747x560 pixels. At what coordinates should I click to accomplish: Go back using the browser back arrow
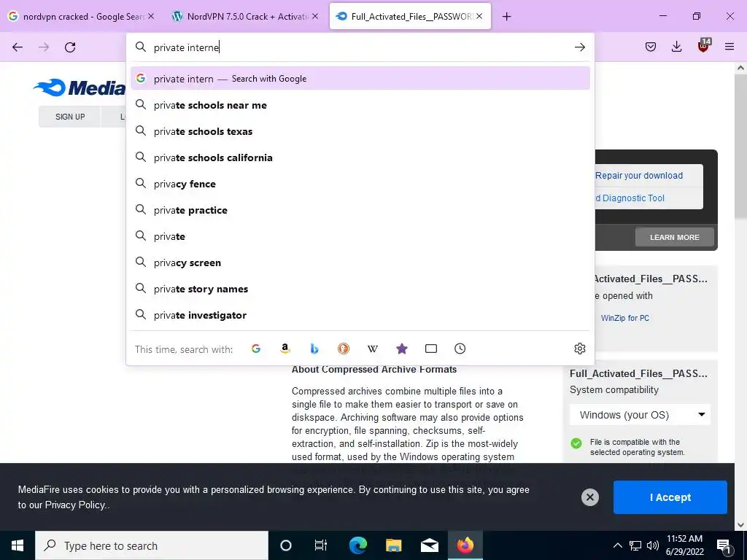pyautogui.click(x=18, y=47)
